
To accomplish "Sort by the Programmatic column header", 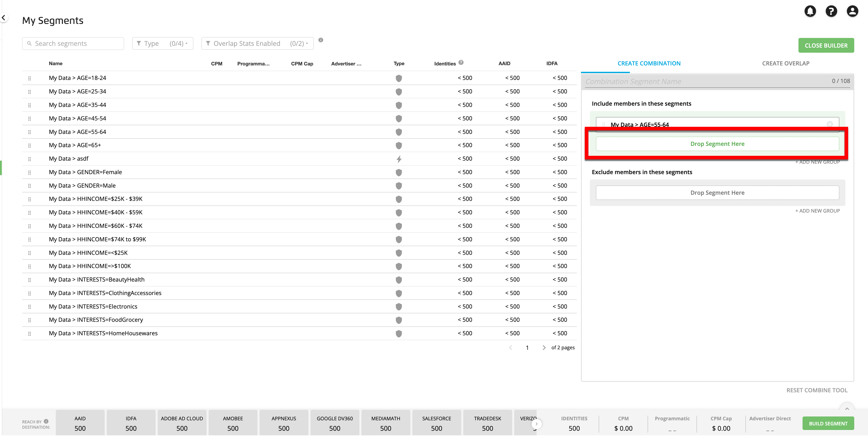I will pos(253,64).
